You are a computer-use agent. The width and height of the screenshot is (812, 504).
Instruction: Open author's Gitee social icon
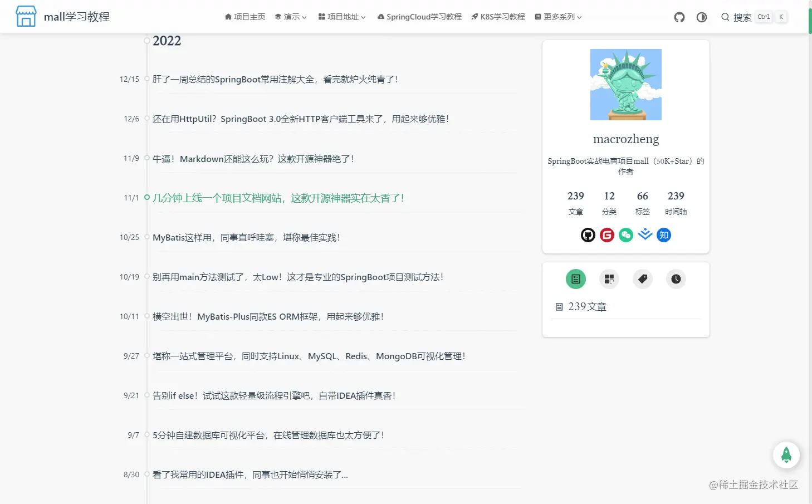(x=607, y=235)
